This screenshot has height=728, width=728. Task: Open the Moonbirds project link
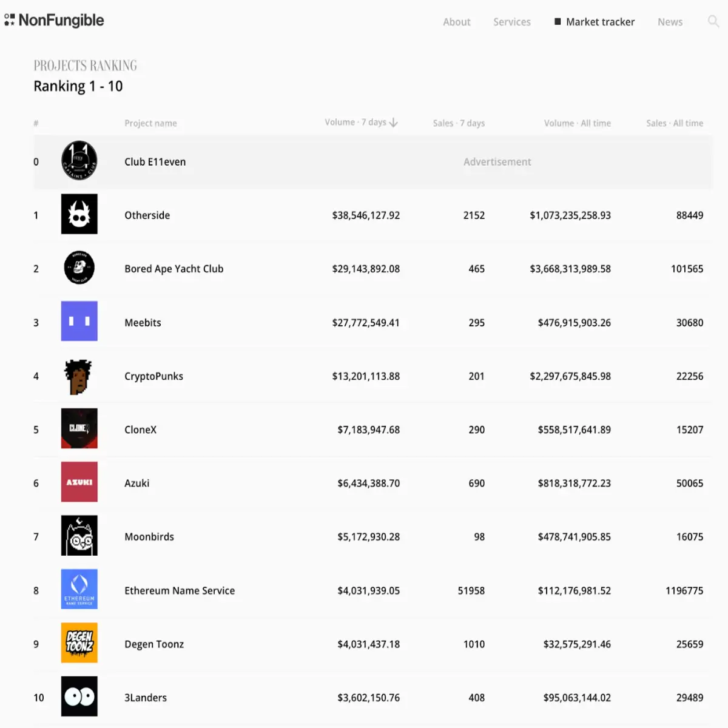149,537
